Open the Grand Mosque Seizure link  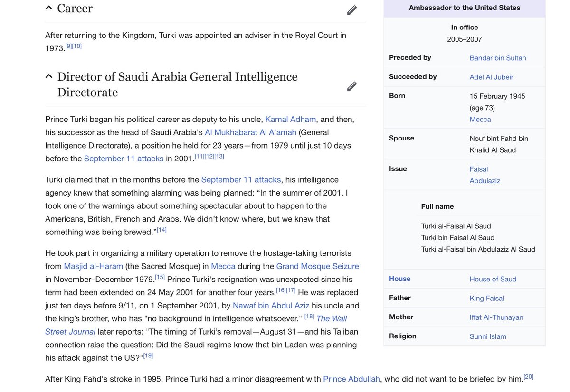point(317,266)
